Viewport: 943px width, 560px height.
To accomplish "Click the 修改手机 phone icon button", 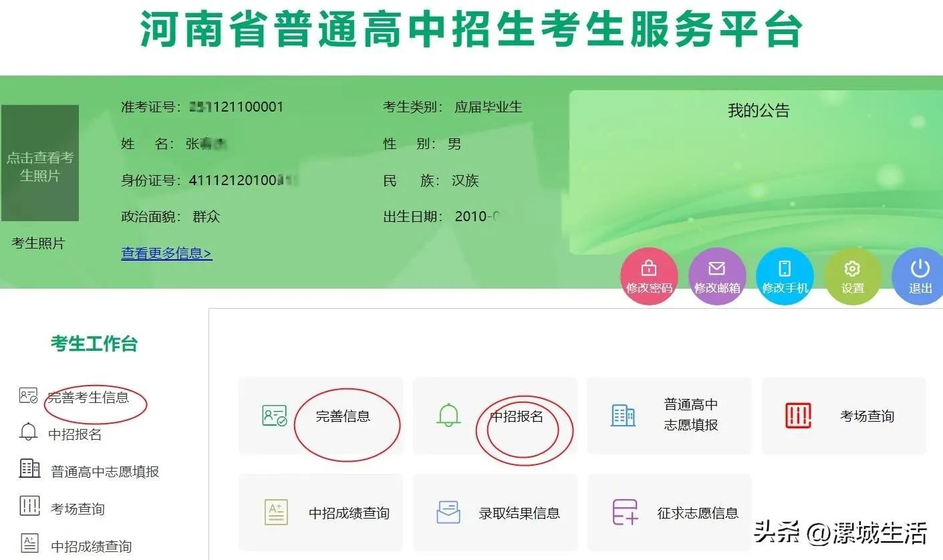I will [785, 276].
